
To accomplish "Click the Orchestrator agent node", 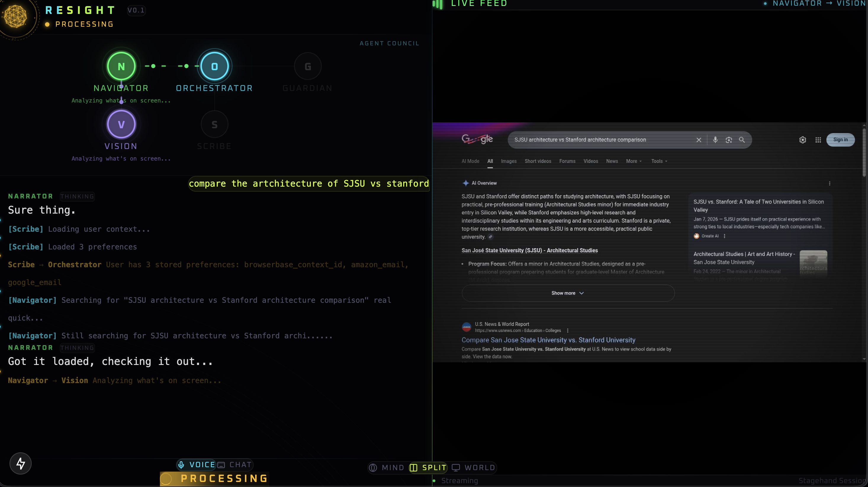I will [214, 66].
